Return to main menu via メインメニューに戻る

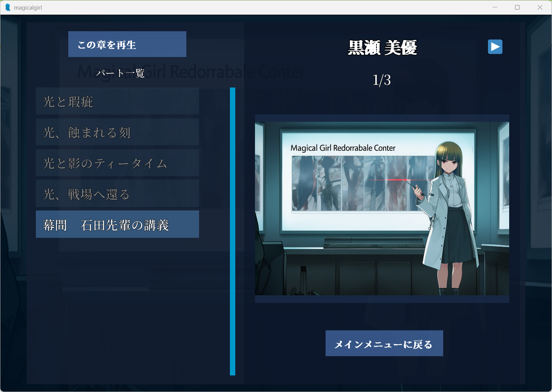point(384,343)
